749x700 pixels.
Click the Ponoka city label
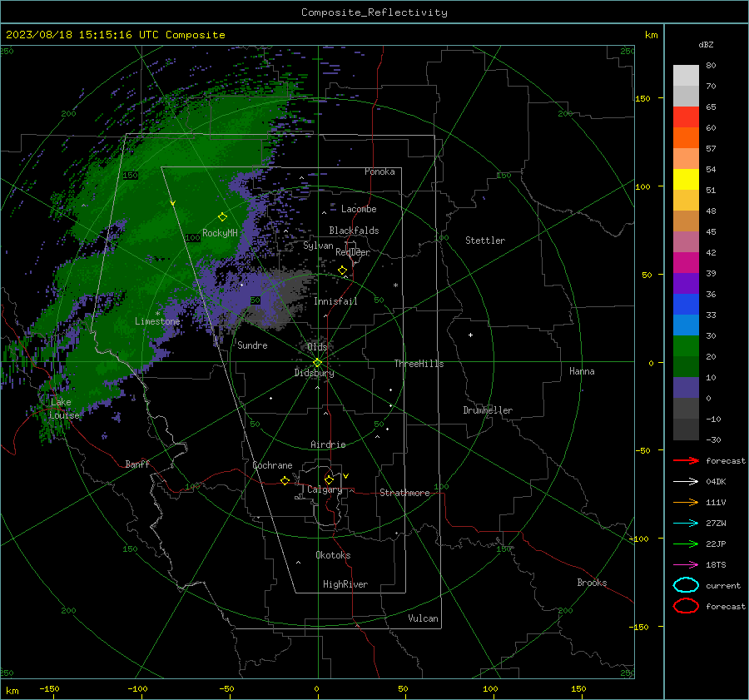[379, 171]
